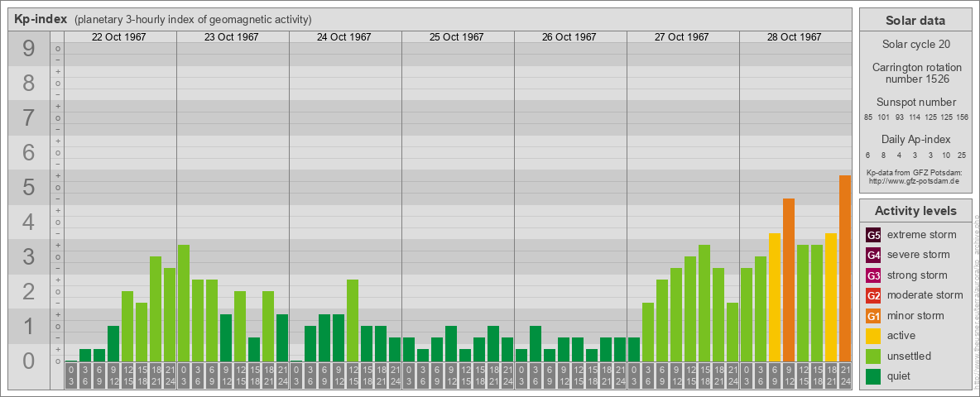Viewport: 980px width, 397px height.
Task: Click the G4 severe storm swatch
Action: tap(873, 256)
